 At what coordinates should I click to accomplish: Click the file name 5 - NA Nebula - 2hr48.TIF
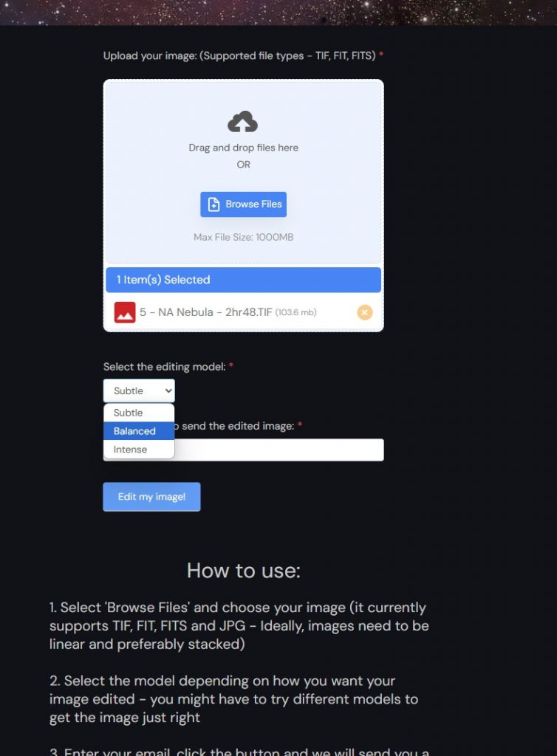click(206, 312)
